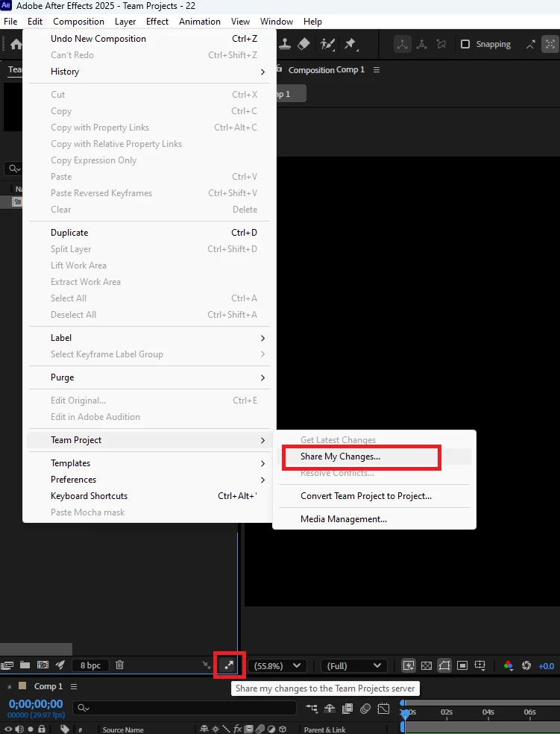Open the Graph Editor
The height and width of the screenshot is (734, 560).
(x=383, y=708)
